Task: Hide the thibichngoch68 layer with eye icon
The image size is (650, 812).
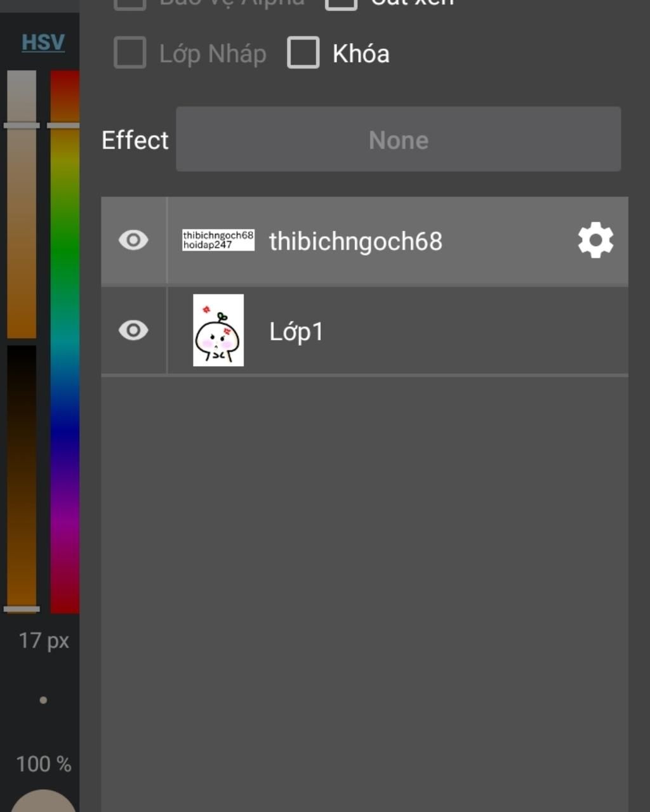Action: (x=133, y=240)
